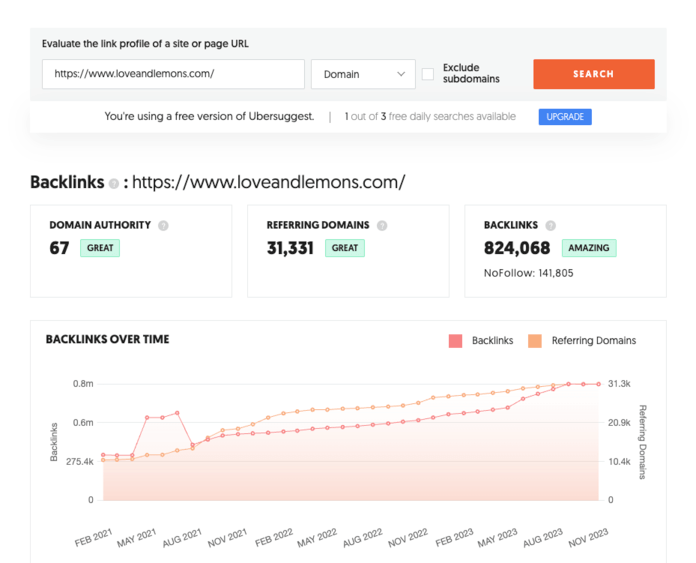This screenshot has height=563, width=696.
Task: Click the Referring Domains legend label
Action: tap(593, 341)
